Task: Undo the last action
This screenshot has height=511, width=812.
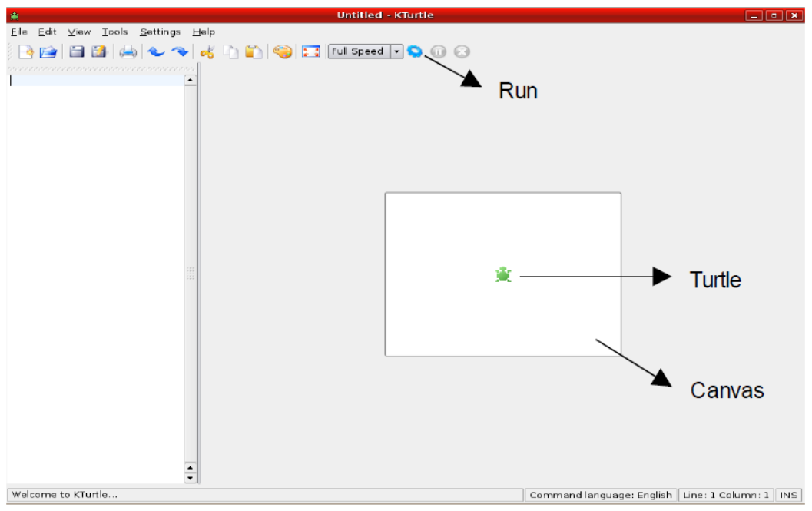Action: pos(156,51)
